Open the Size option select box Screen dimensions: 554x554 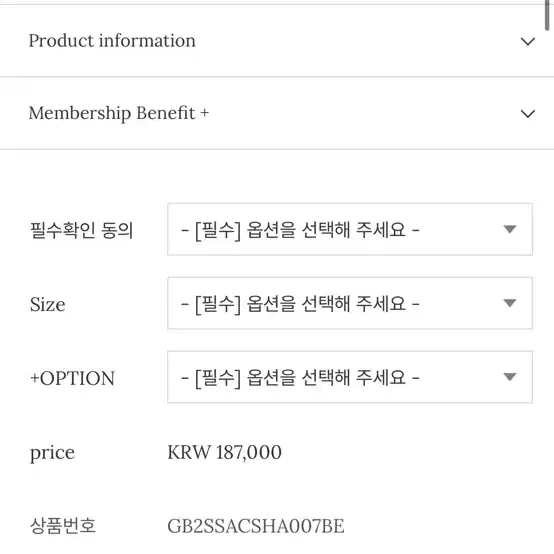click(x=350, y=303)
